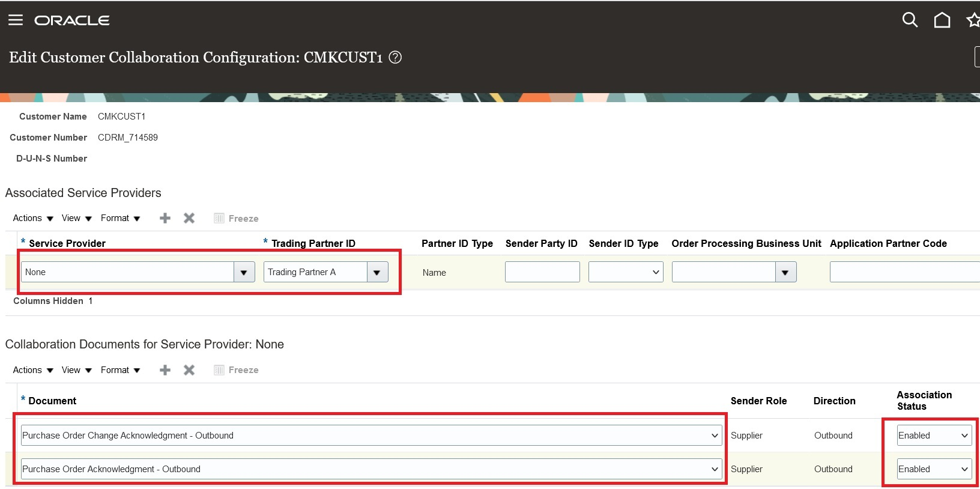Open the Sender ID Type dropdown

click(626, 272)
